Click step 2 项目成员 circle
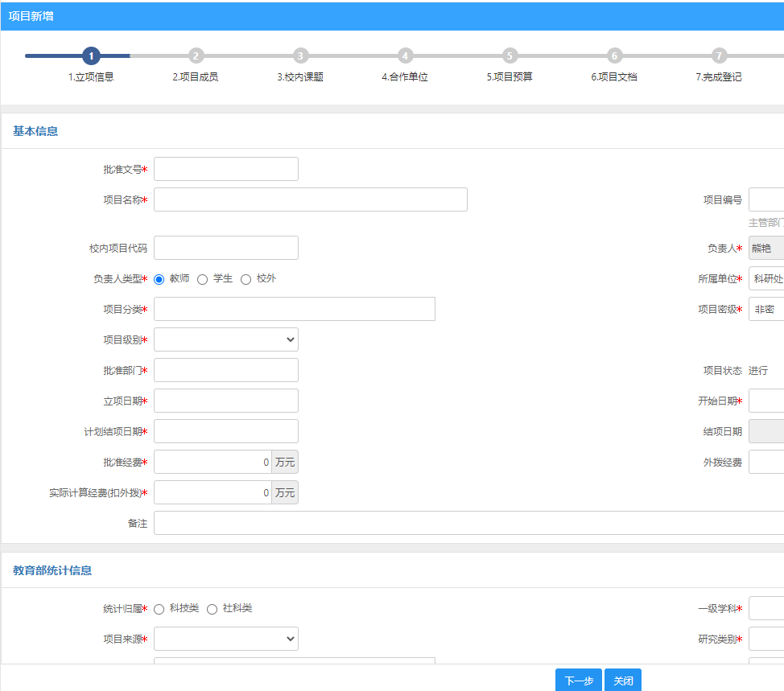 tap(196, 56)
